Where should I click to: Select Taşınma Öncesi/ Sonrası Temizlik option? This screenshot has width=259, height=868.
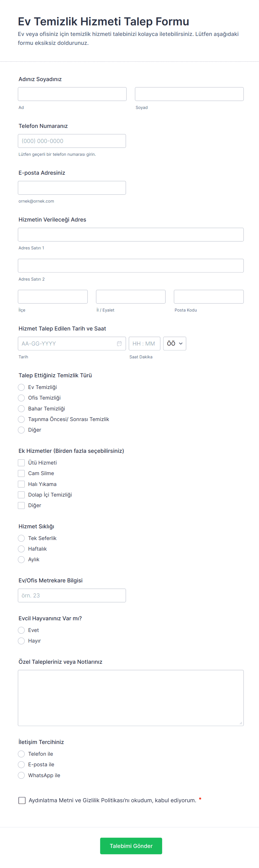point(21,419)
